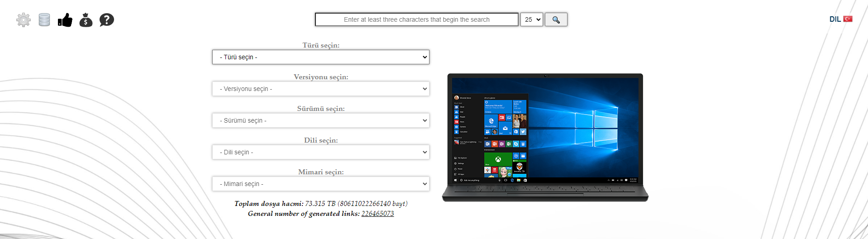
Task: Click the database stack icon
Action: coord(44,20)
